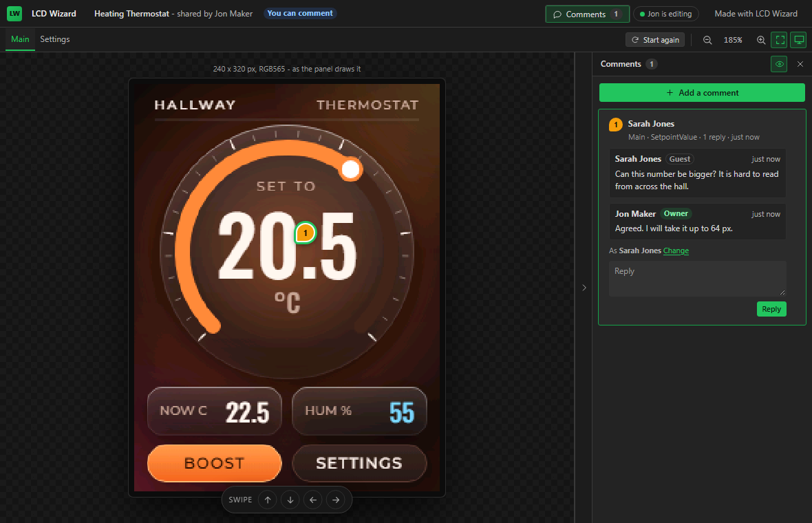
Task: Tap the BOOST button on thermostat
Action: [x=215, y=463]
